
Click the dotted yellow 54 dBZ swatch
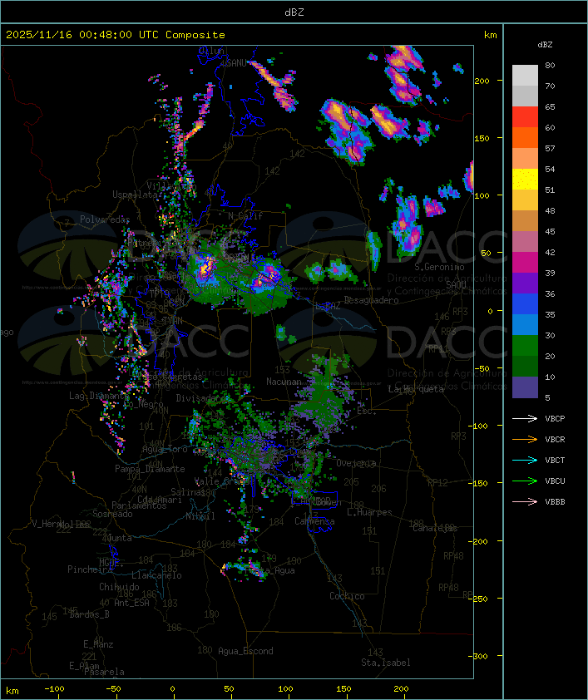pyautogui.click(x=525, y=180)
